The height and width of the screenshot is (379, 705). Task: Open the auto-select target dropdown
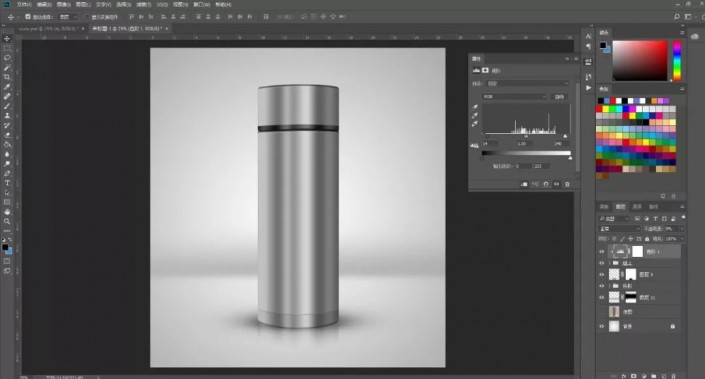(x=68, y=17)
